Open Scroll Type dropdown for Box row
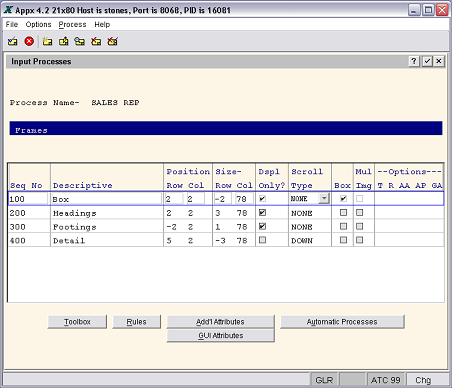The height and width of the screenshot is (388, 452). [x=324, y=199]
